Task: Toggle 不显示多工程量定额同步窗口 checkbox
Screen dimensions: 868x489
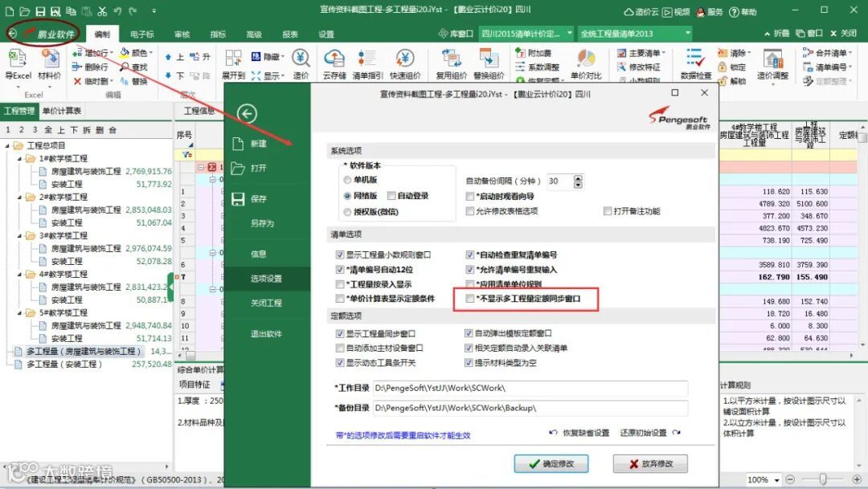Action: 470,299
